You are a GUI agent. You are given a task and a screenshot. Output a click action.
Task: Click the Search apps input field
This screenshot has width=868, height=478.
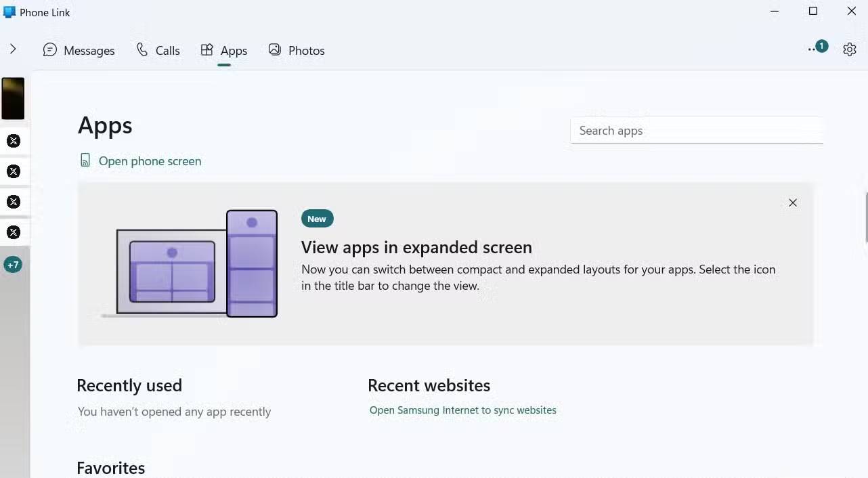click(x=696, y=131)
